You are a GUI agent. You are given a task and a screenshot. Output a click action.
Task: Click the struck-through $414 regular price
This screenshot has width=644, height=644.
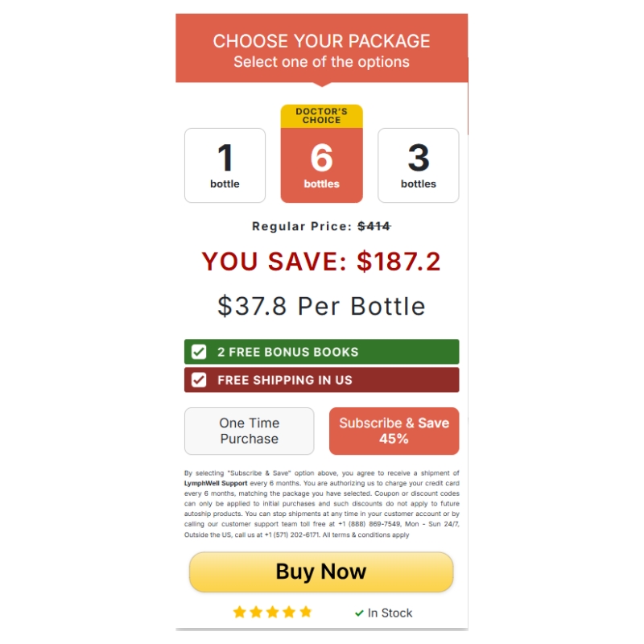374,226
